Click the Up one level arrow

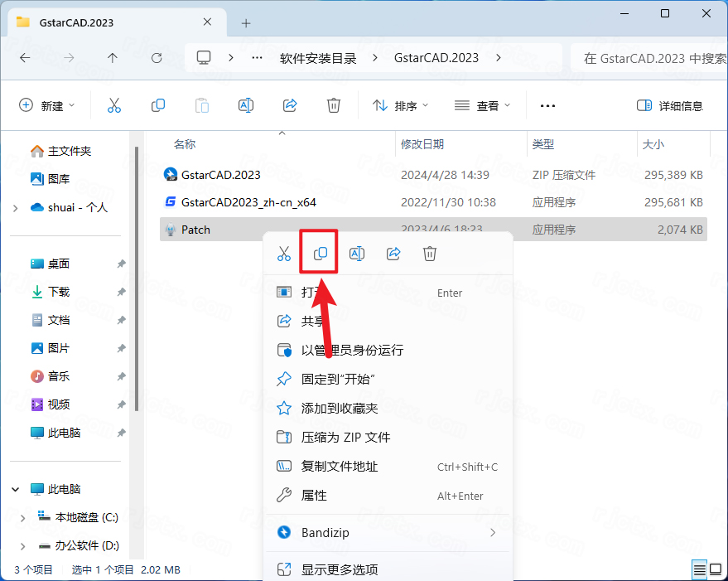click(x=113, y=58)
